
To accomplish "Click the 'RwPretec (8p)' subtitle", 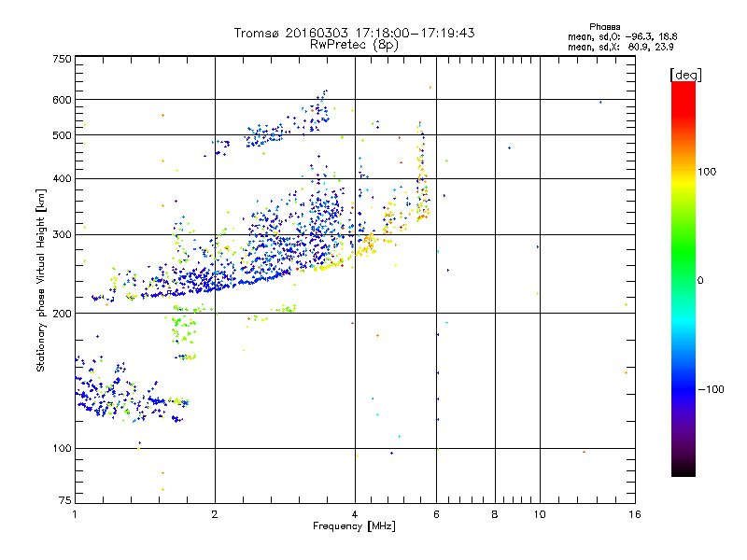I will (x=354, y=45).
